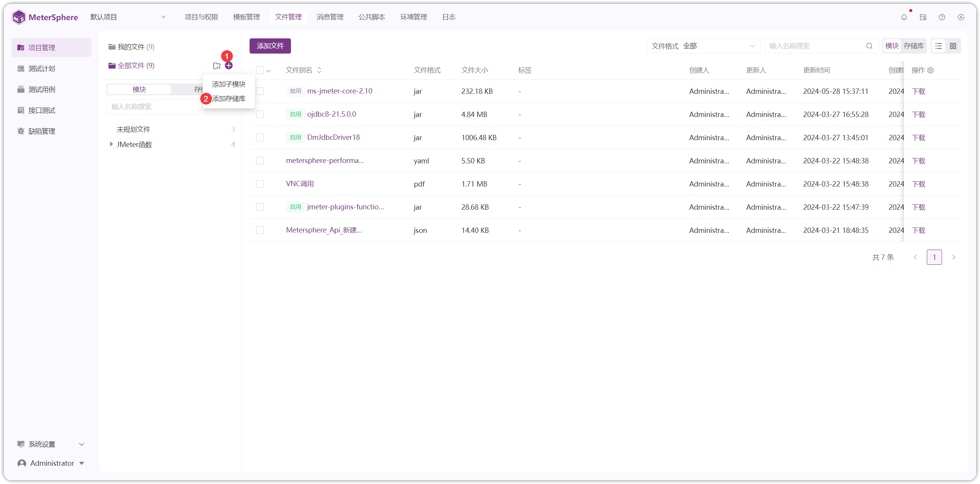The height and width of the screenshot is (484, 980).
Task: Check the VNC调用 row checkbox
Action: pos(260,184)
